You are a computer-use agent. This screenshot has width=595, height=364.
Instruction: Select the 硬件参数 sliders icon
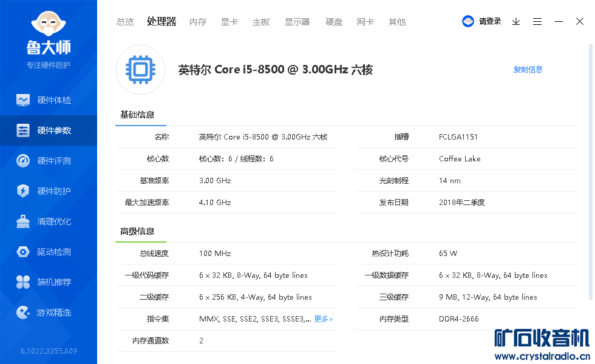pos(23,130)
